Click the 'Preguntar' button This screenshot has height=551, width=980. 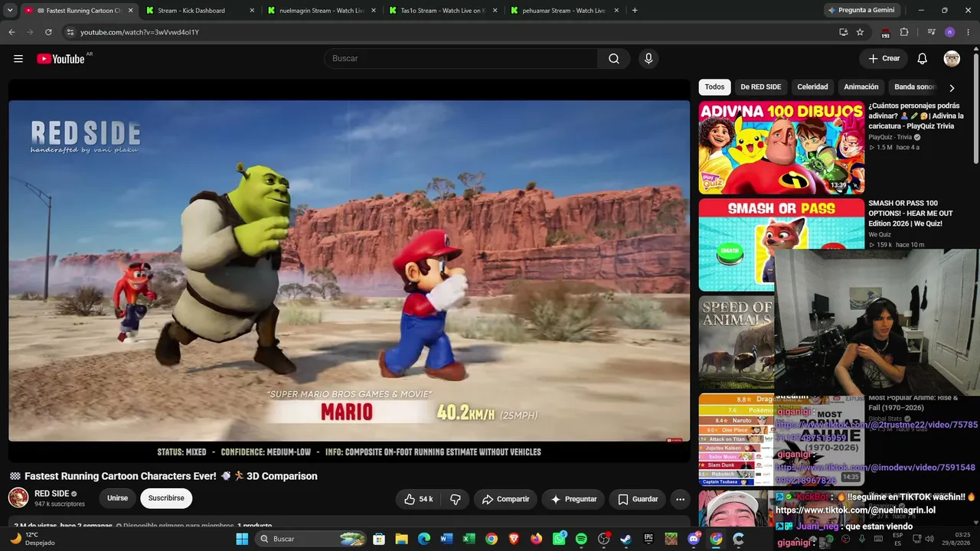pyautogui.click(x=573, y=499)
